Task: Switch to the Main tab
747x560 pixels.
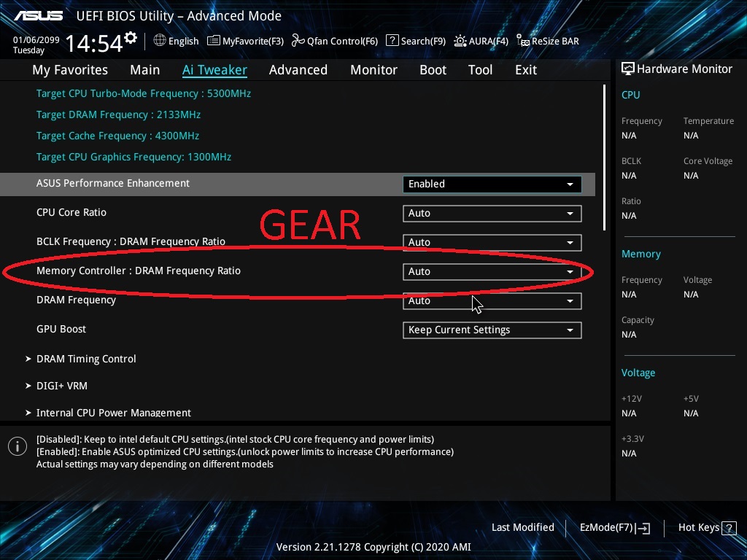Action: pos(145,70)
